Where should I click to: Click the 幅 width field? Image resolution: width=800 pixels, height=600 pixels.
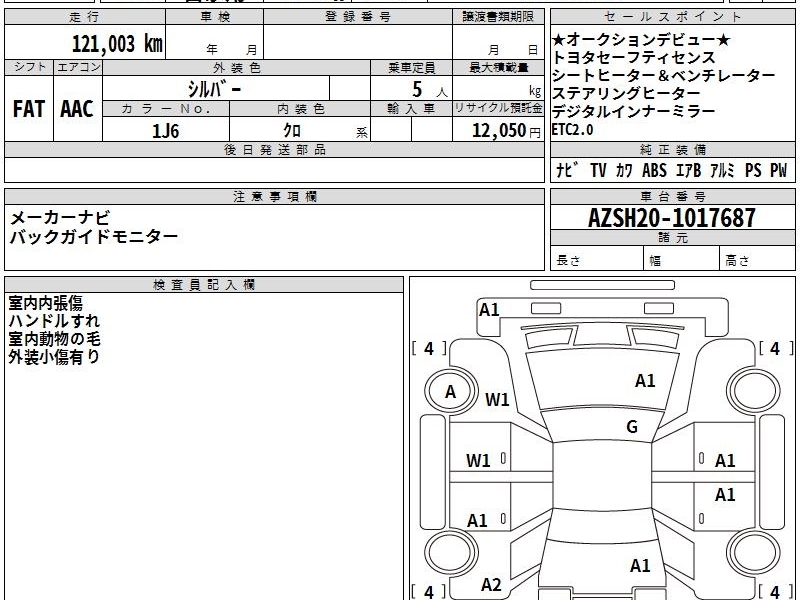682,260
